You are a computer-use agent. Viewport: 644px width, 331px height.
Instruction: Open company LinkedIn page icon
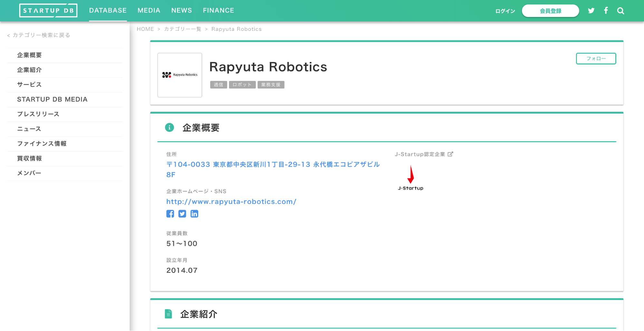[194, 214]
